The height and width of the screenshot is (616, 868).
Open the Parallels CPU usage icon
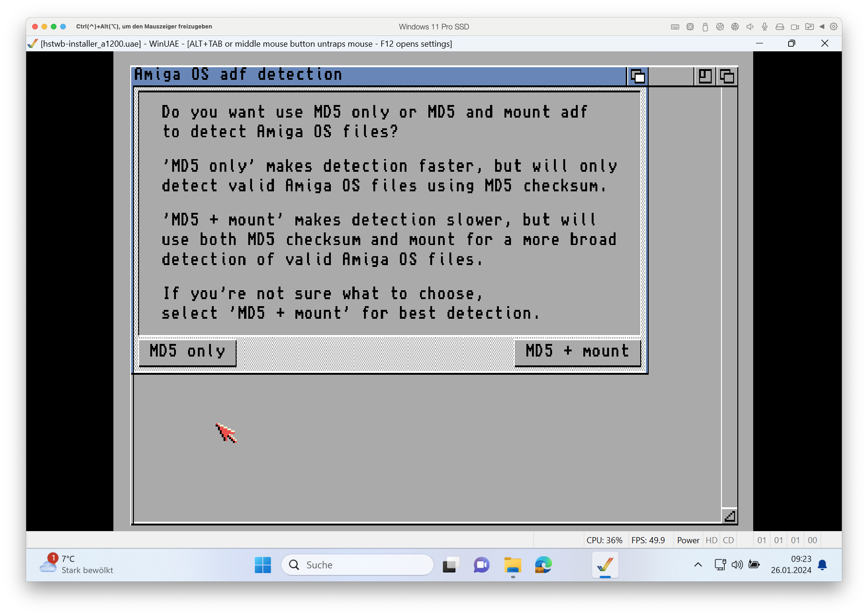(x=690, y=27)
